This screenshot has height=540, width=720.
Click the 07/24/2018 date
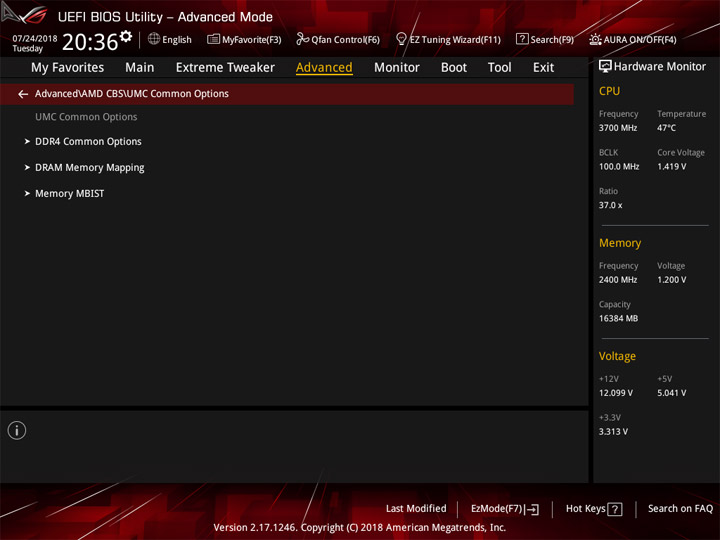(34, 39)
